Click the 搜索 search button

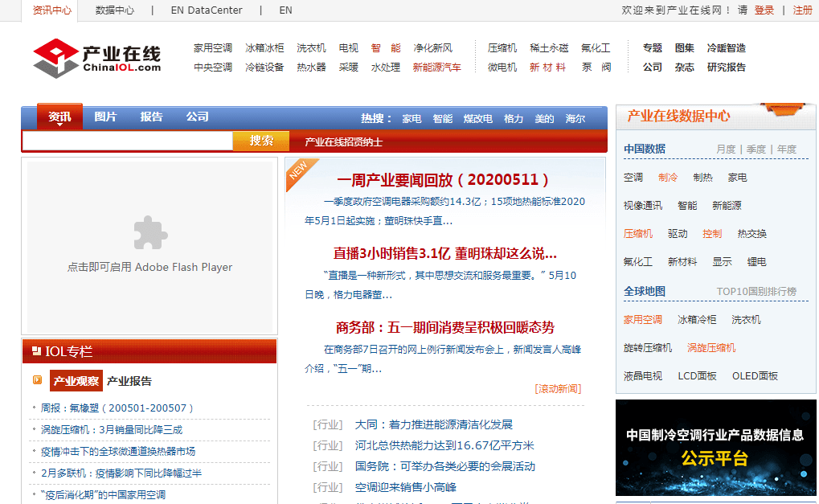point(260,141)
